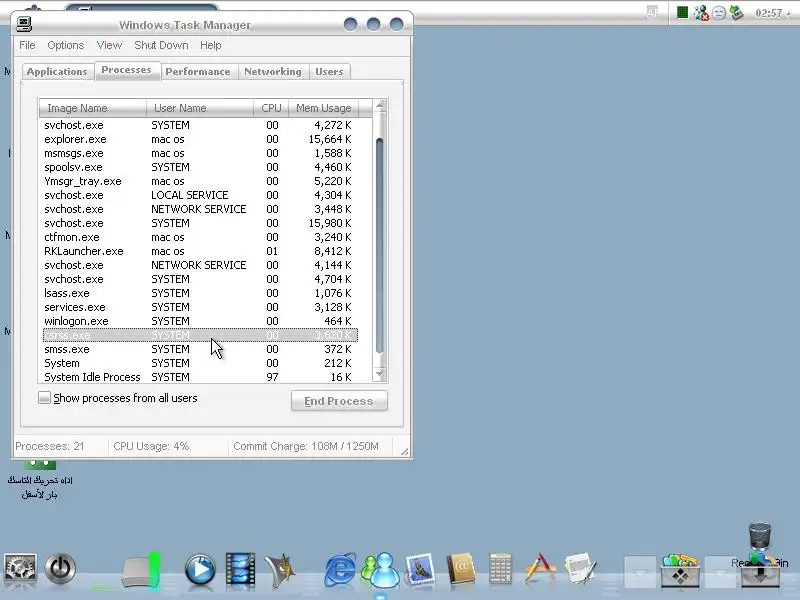Screen dimensions: 800x600
Task: Select svchost.exe using 4,272 K memory
Action: point(201,125)
